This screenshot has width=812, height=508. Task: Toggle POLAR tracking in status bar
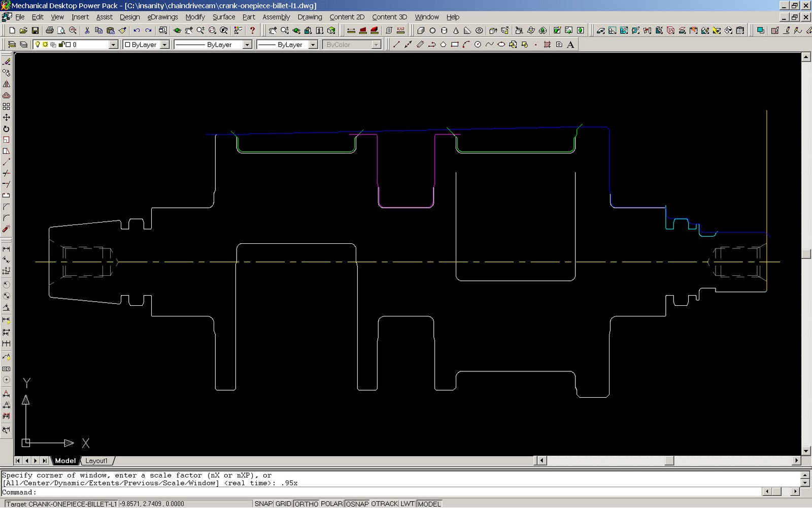332,504
